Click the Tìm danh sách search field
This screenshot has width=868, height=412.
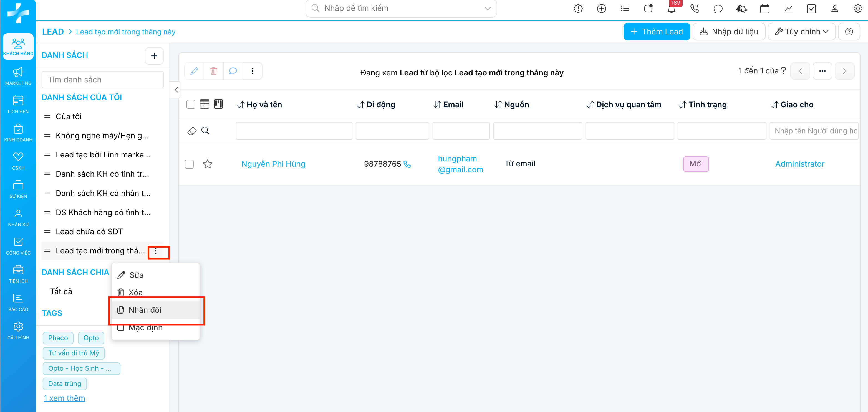pyautogui.click(x=102, y=80)
